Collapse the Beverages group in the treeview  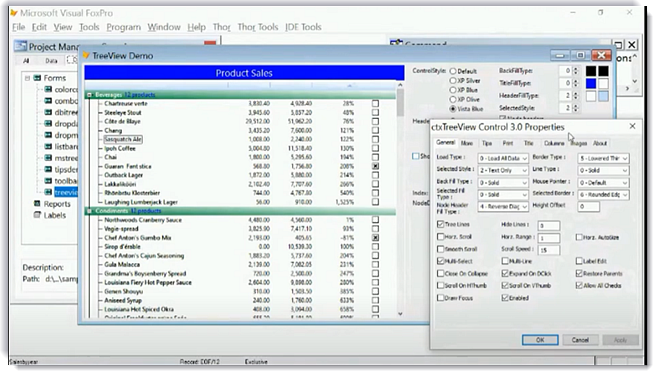click(x=89, y=95)
